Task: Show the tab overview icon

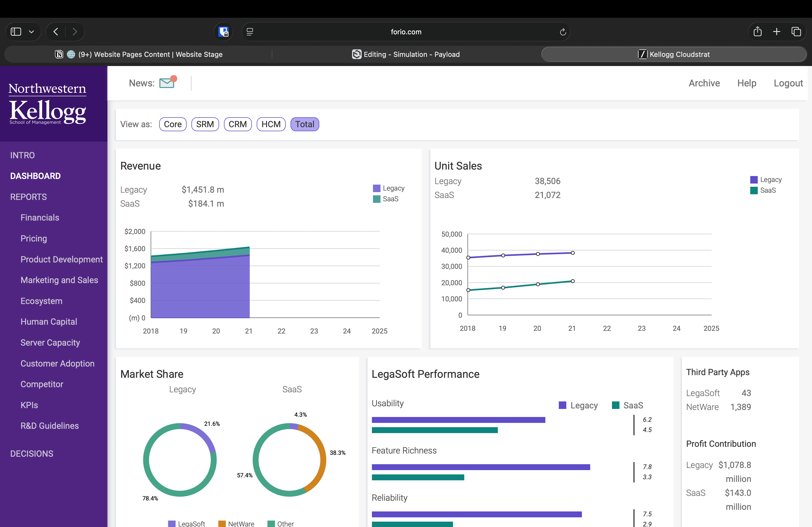Action: tap(796, 32)
